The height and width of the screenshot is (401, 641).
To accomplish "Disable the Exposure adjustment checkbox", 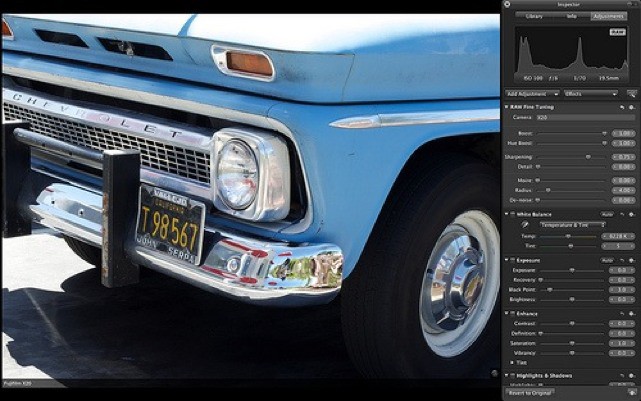I will (x=508, y=260).
